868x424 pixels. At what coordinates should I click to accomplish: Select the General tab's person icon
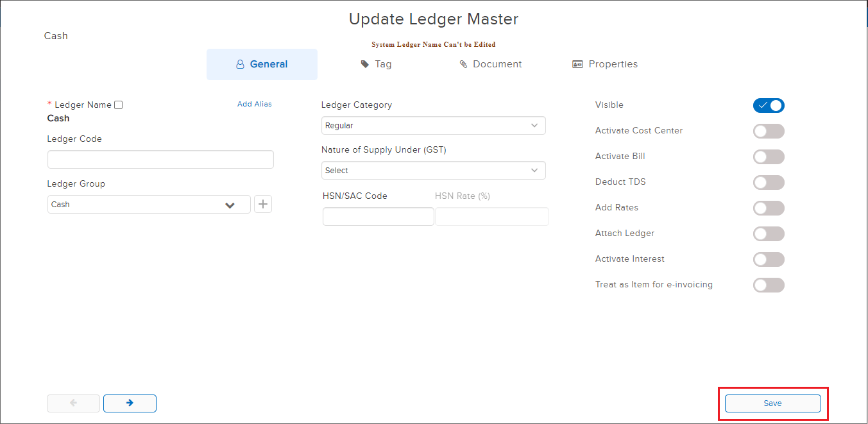(240, 64)
